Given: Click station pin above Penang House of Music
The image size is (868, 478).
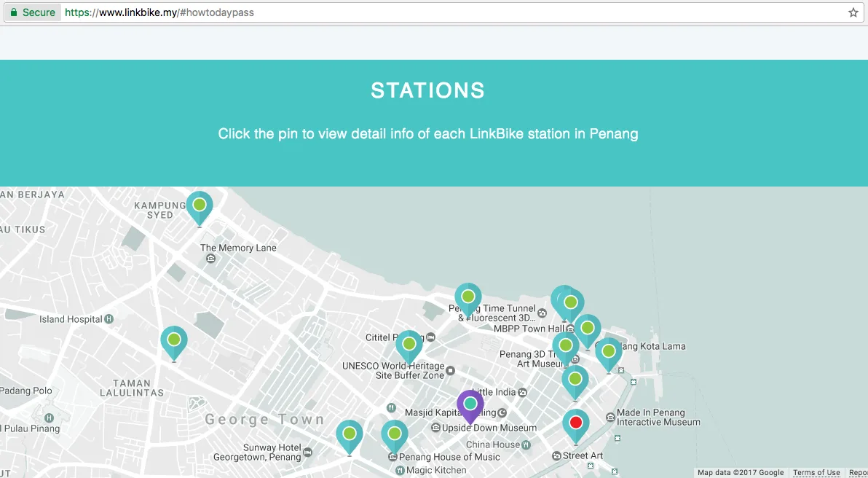Looking at the screenshot, I should (395, 435).
